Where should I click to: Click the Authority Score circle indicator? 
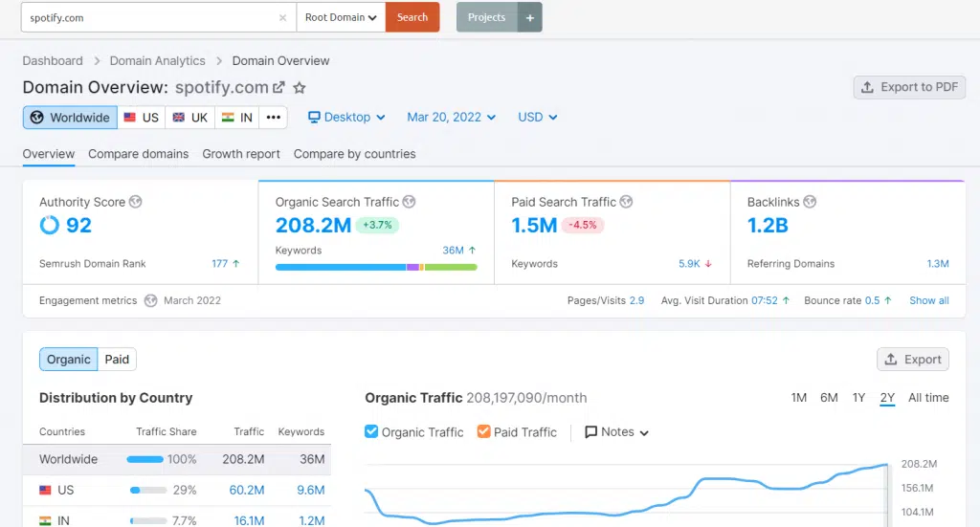tap(50, 225)
